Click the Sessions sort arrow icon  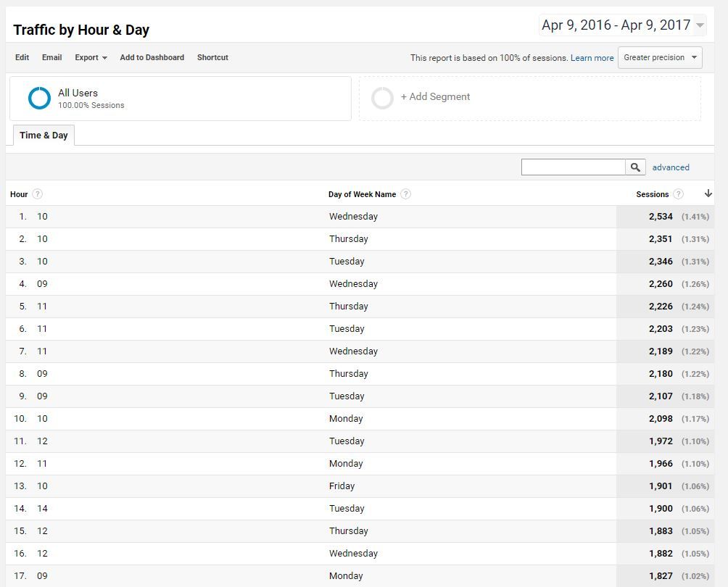pos(708,193)
